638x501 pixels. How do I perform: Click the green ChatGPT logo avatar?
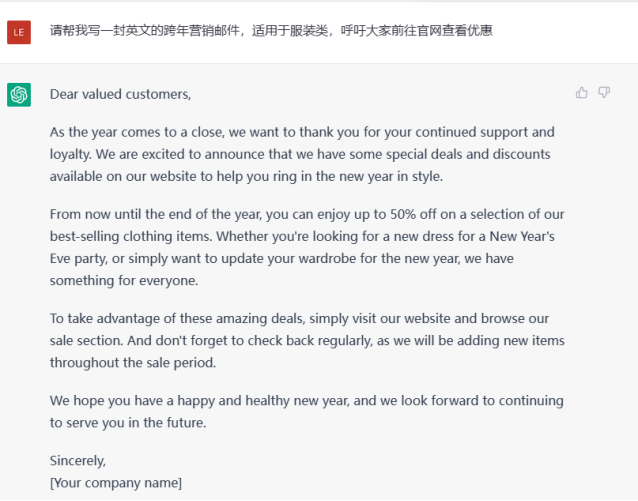coord(19,95)
